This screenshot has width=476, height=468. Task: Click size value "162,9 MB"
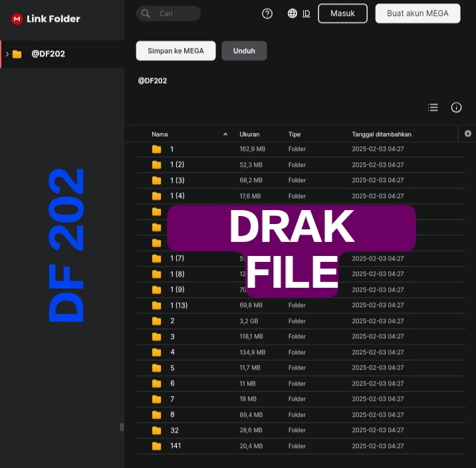coord(252,149)
